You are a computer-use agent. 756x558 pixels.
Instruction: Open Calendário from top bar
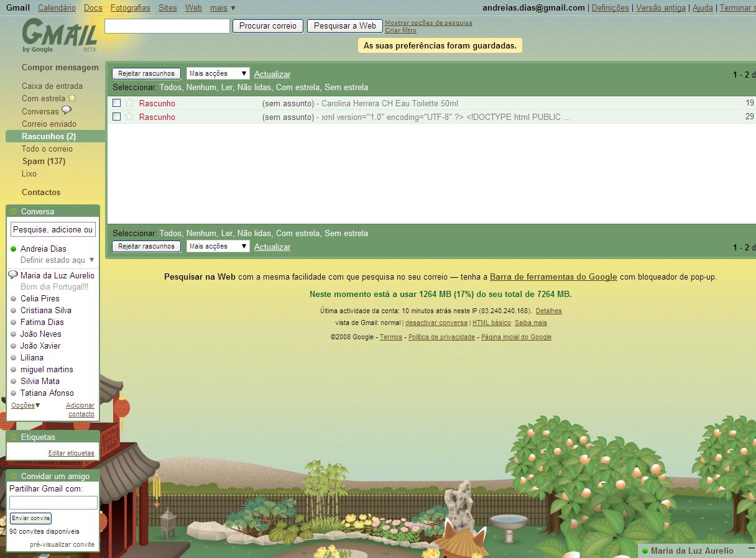[57, 8]
